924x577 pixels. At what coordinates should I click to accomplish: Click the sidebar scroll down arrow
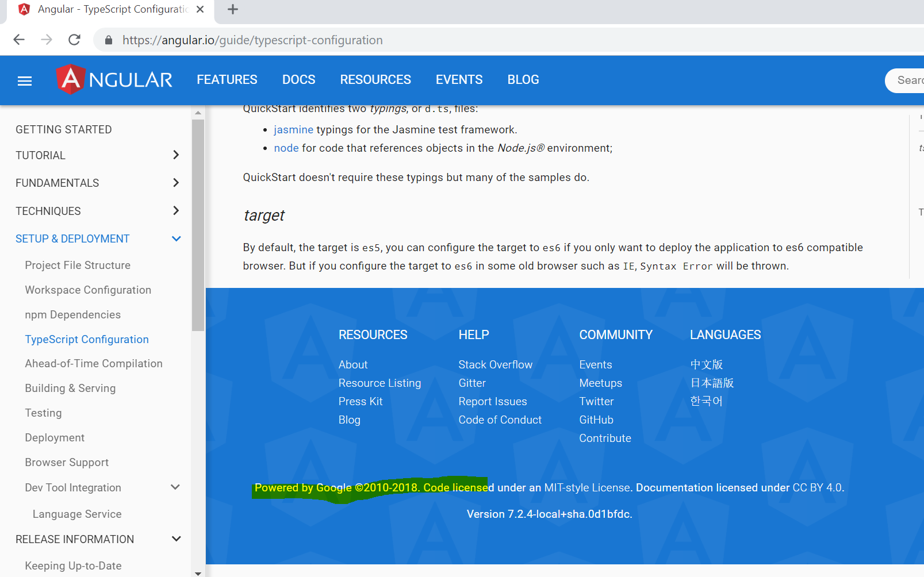click(198, 573)
